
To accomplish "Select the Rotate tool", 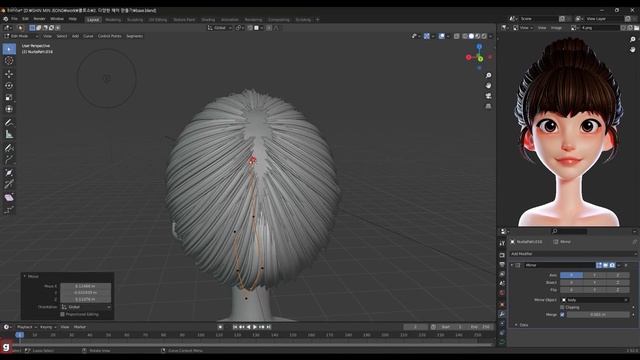I will pyautogui.click(x=9, y=86).
